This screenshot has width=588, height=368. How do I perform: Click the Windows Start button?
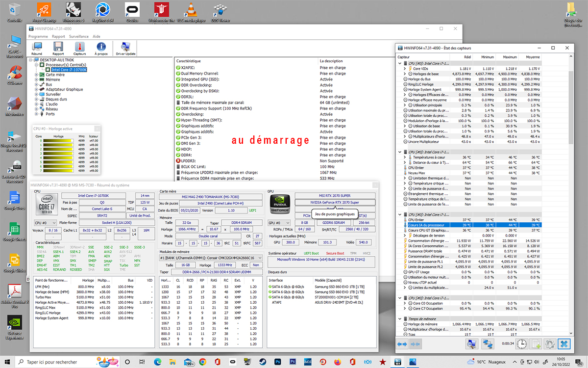tap(7, 362)
